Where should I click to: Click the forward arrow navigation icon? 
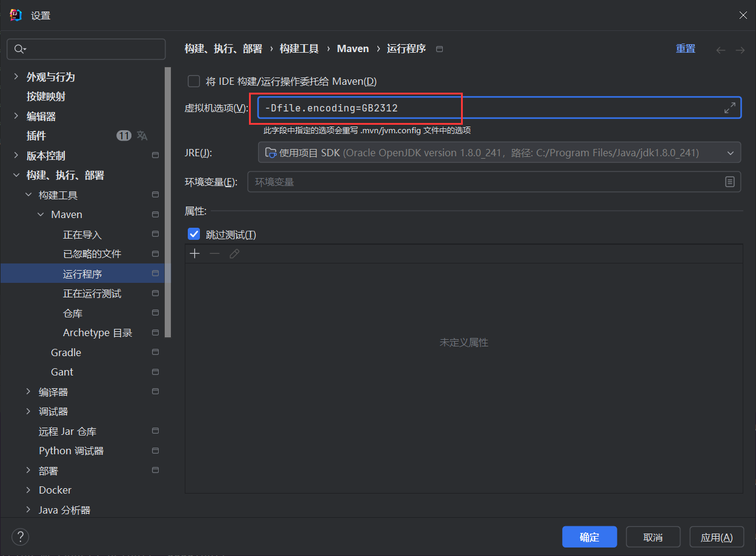(740, 50)
